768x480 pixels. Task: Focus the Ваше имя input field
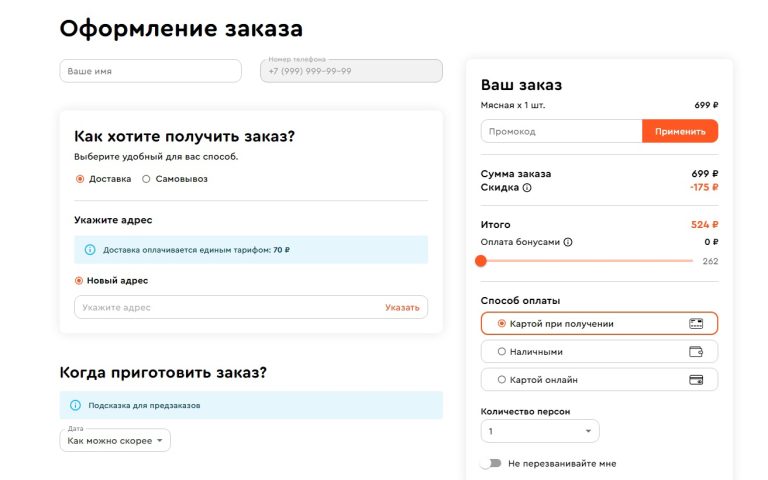150,71
